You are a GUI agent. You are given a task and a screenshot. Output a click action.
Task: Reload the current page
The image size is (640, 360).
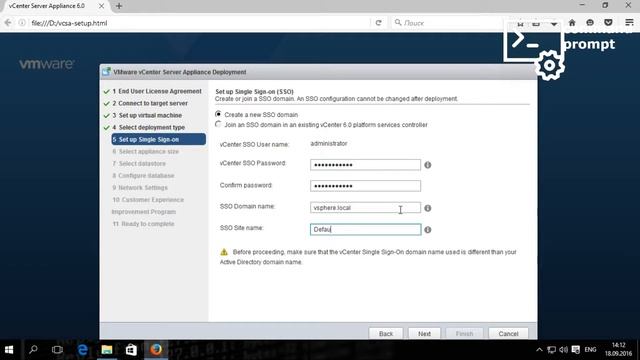[378, 23]
